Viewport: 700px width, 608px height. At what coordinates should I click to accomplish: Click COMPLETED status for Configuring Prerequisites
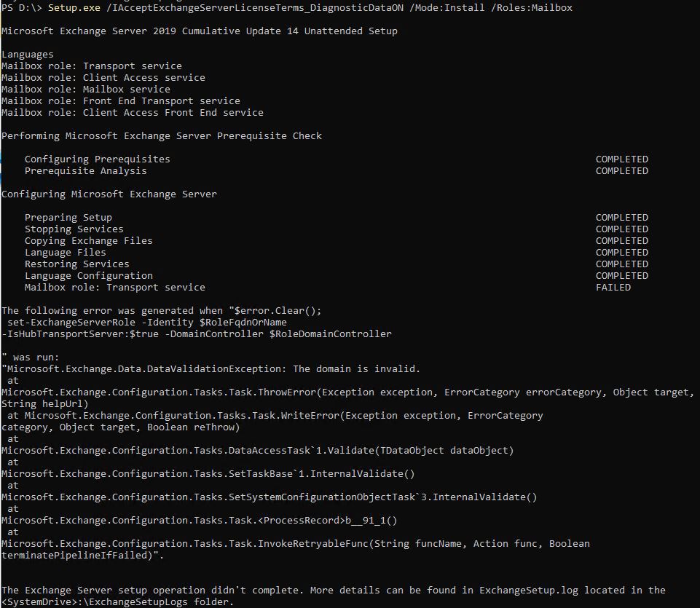(622, 159)
